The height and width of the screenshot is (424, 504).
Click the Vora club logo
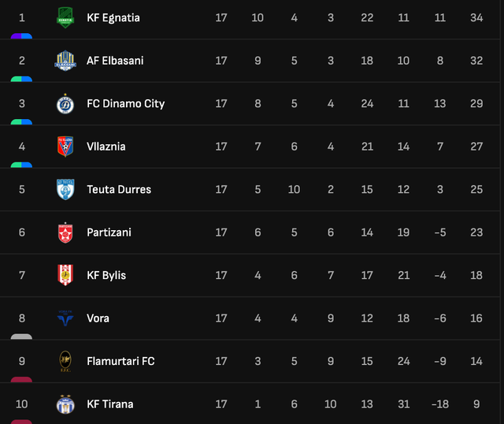click(65, 318)
